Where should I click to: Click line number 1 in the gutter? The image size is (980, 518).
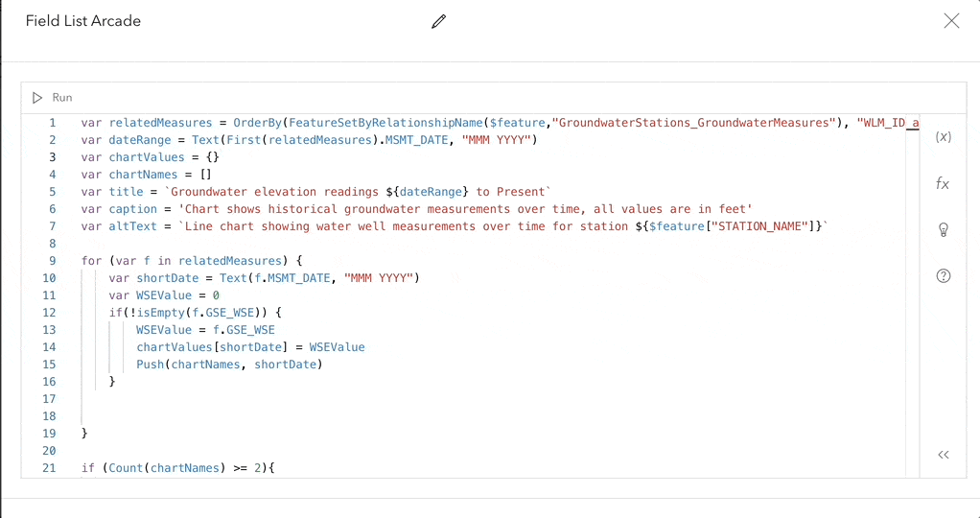(x=53, y=123)
